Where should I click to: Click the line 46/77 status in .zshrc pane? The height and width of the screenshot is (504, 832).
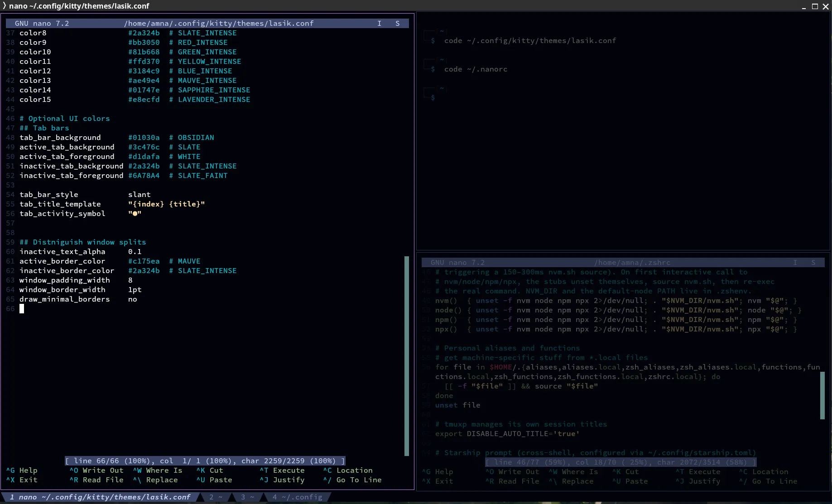[x=621, y=462]
